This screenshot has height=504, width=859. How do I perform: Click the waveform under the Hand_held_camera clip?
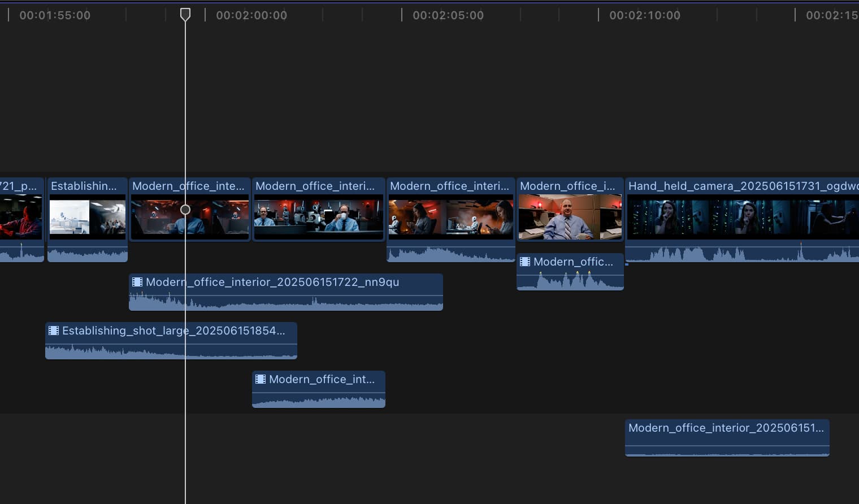[735, 254]
